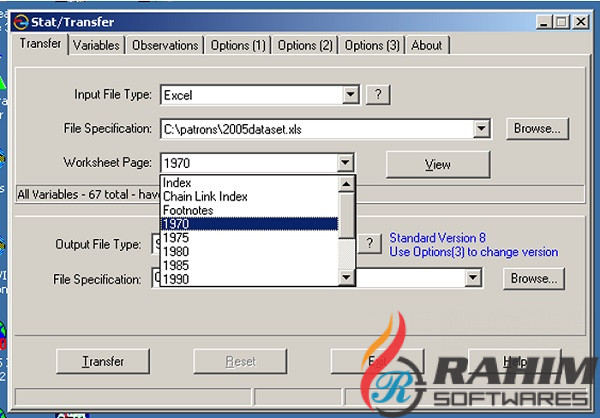Click the All Variables status text
The height and width of the screenshot is (418, 600).
[88, 194]
